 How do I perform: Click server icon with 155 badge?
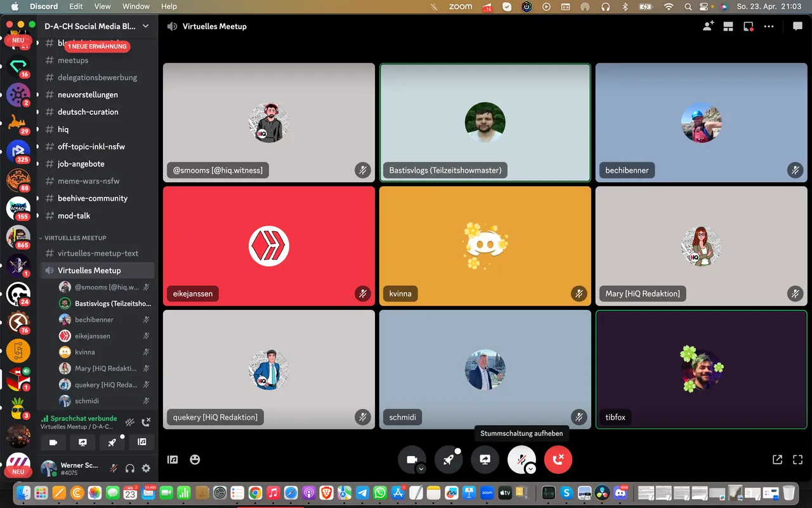[x=18, y=208]
